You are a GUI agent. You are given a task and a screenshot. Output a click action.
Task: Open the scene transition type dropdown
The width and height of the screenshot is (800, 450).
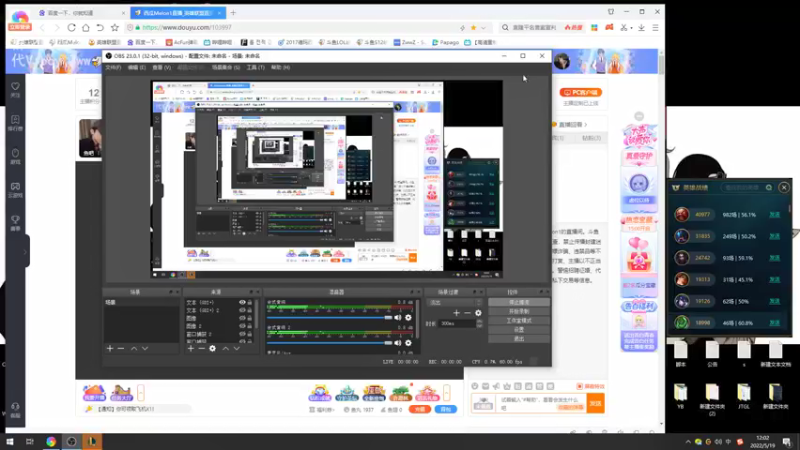click(x=454, y=303)
